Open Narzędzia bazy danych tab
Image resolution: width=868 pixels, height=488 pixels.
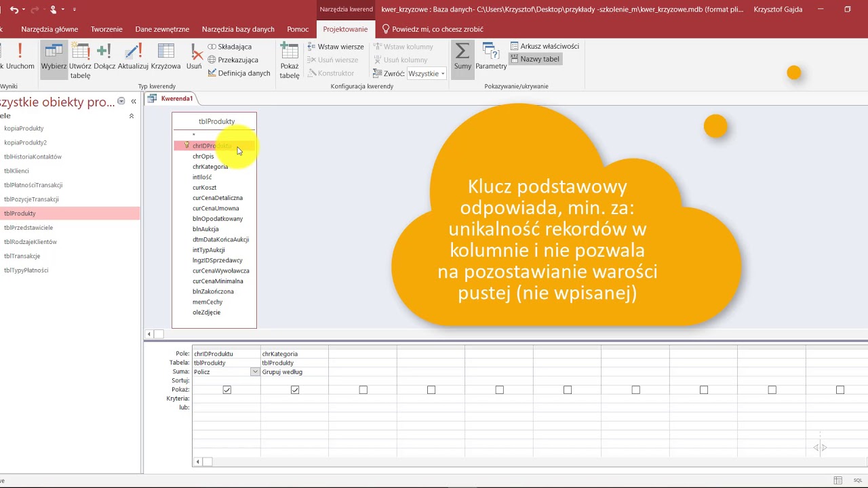coord(238,29)
